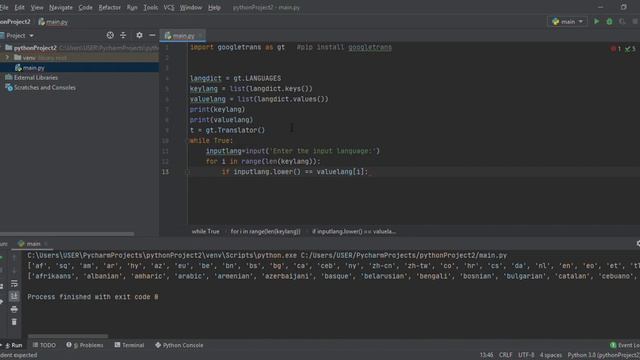Click the UTF-8 encoding in status bar
640x360 pixels.
tap(526, 355)
